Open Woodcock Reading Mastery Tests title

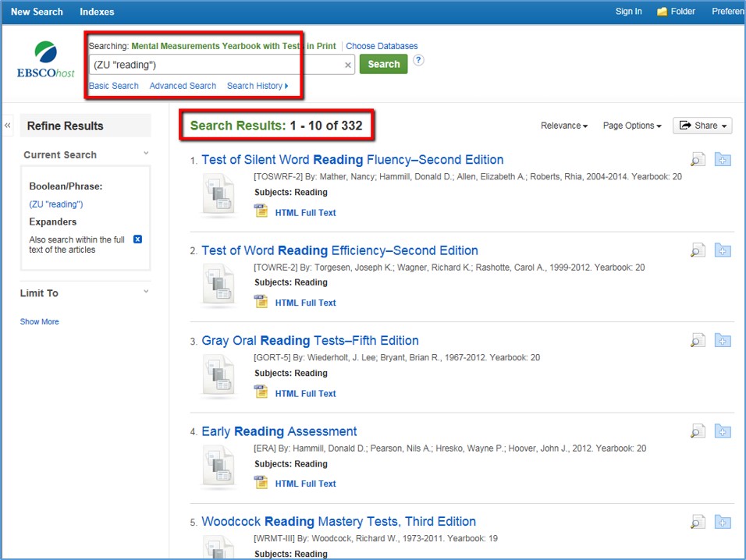pyautogui.click(x=339, y=522)
